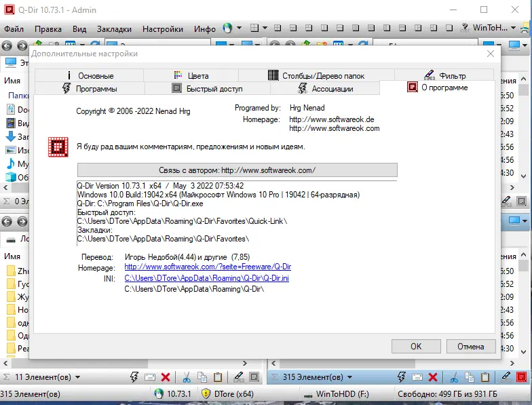Go back in the Папки pane
Screen dimensions: 532x405
pos(7,45)
